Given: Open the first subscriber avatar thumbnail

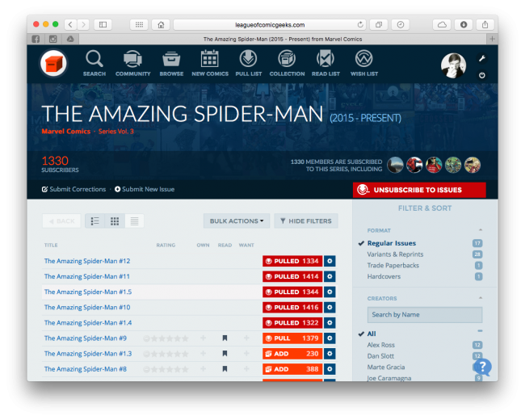Looking at the screenshot, I should coord(395,165).
